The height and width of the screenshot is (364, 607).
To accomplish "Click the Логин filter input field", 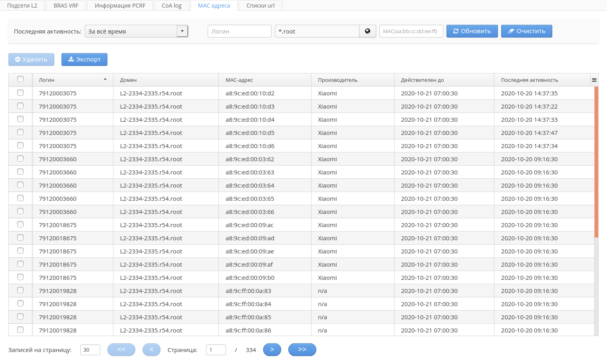I will (239, 31).
